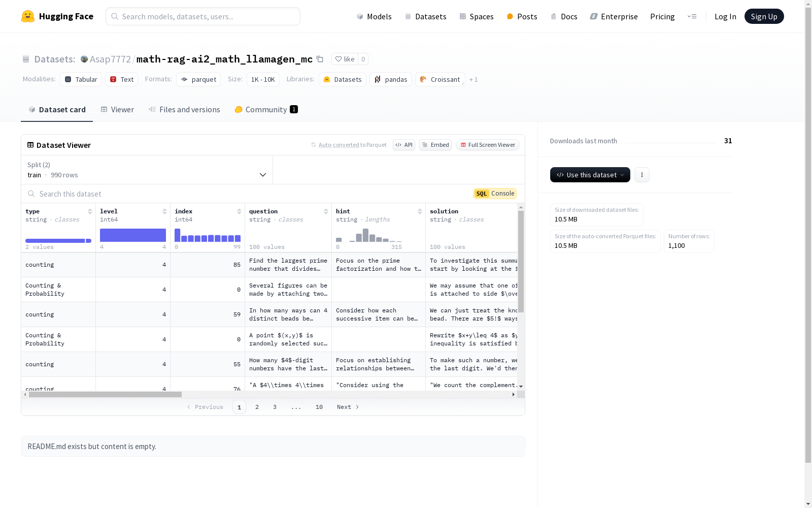
Task: Click the Asap7772 user avatar
Action: pos(84,59)
